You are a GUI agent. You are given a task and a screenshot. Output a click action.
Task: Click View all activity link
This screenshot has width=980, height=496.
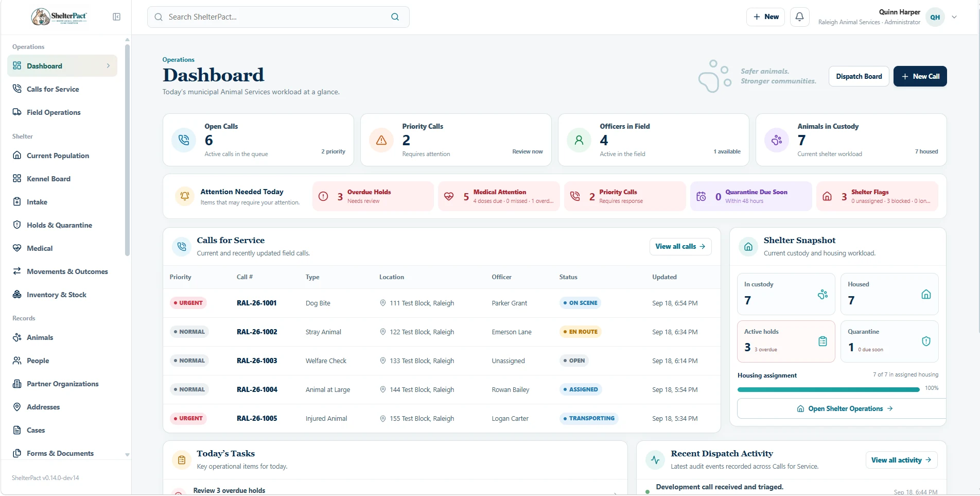click(901, 460)
